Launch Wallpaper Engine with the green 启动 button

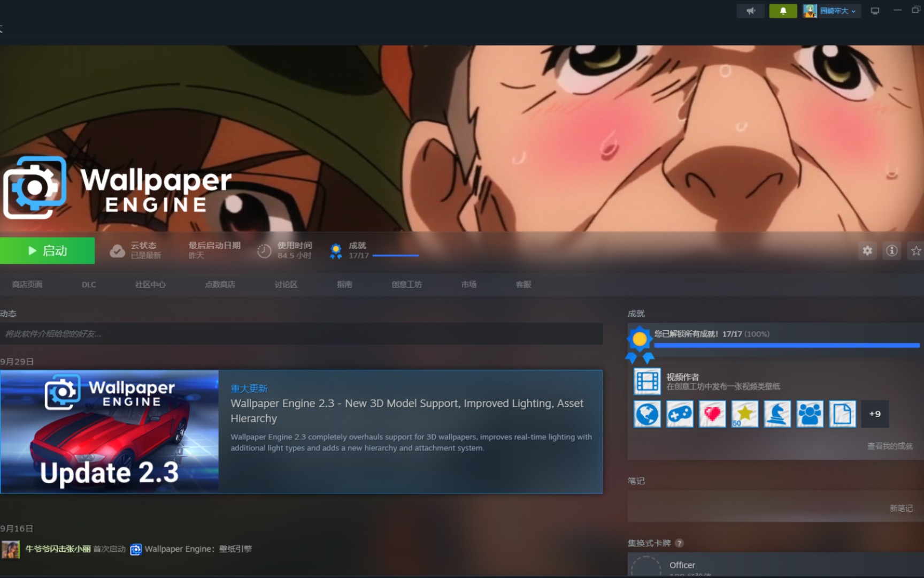pyautogui.click(x=47, y=250)
